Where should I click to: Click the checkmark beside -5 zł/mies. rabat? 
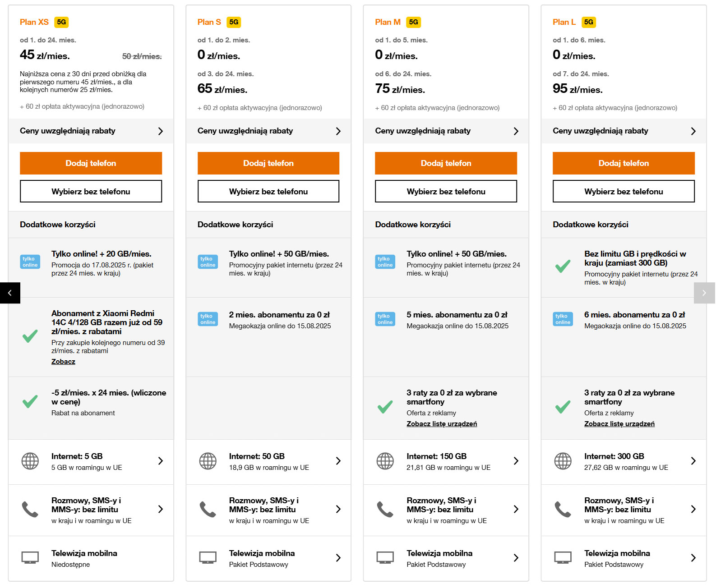point(30,401)
